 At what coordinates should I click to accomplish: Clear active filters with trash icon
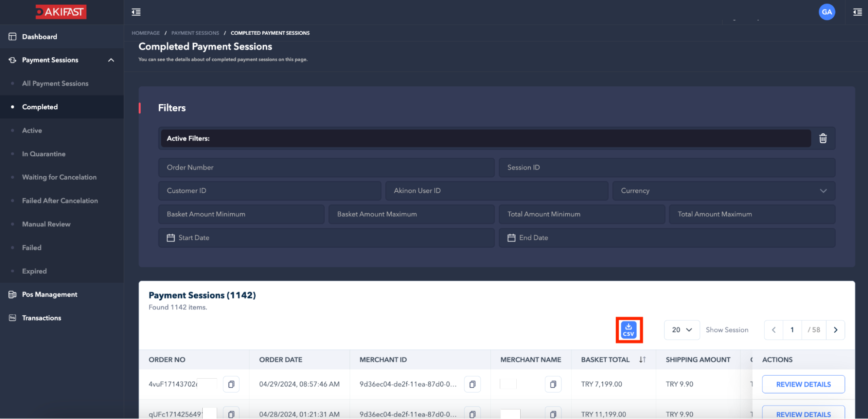point(823,138)
